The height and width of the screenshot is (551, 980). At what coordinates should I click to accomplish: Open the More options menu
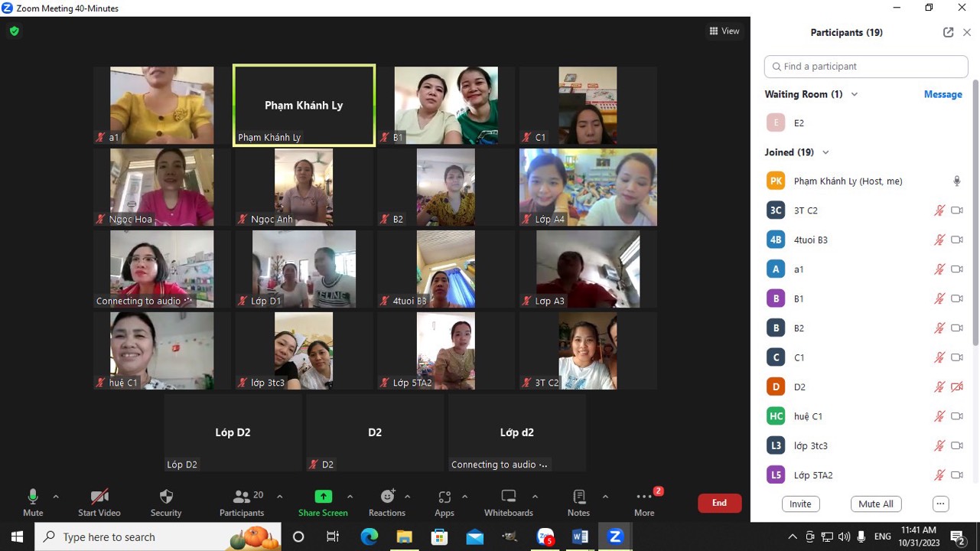click(x=644, y=497)
